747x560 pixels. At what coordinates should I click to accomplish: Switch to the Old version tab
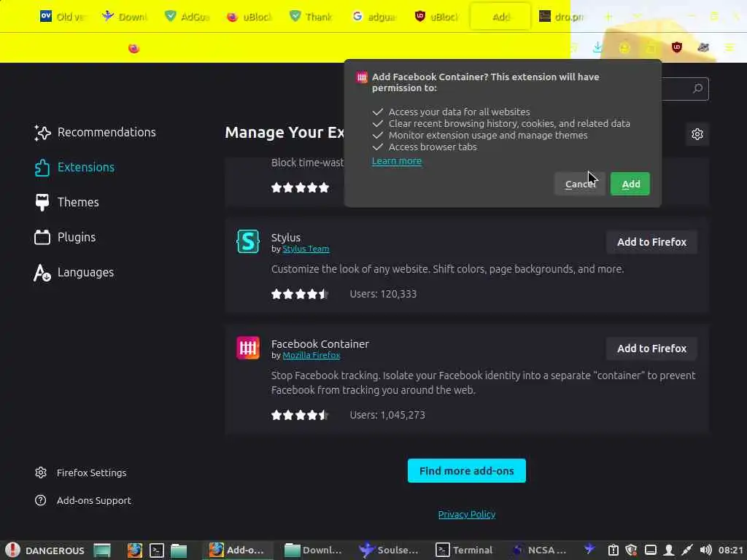[x=64, y=17]
